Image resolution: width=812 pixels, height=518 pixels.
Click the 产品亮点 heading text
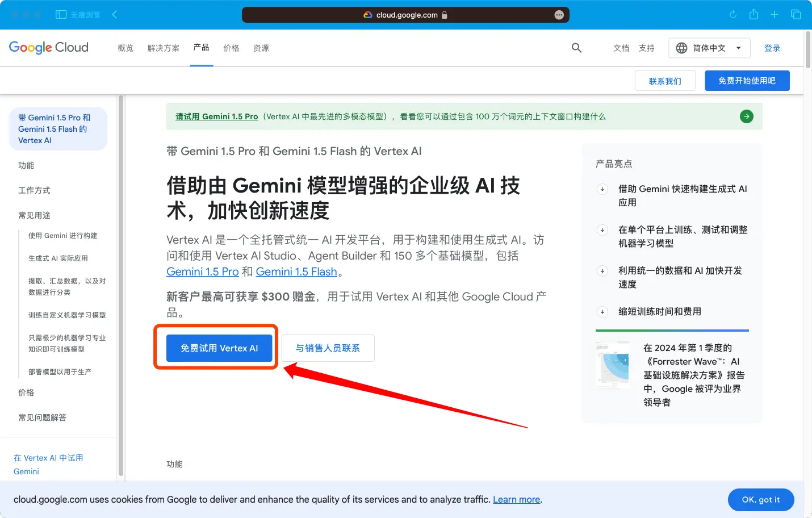tap(614, 164)
